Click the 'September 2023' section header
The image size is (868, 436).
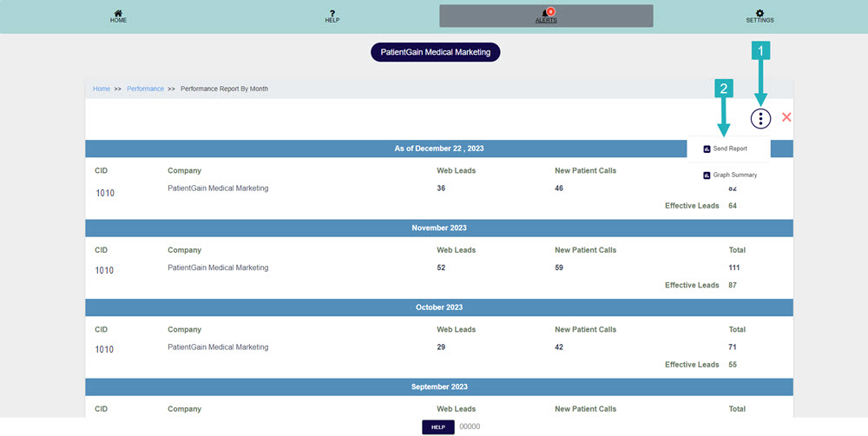[439, 386]
